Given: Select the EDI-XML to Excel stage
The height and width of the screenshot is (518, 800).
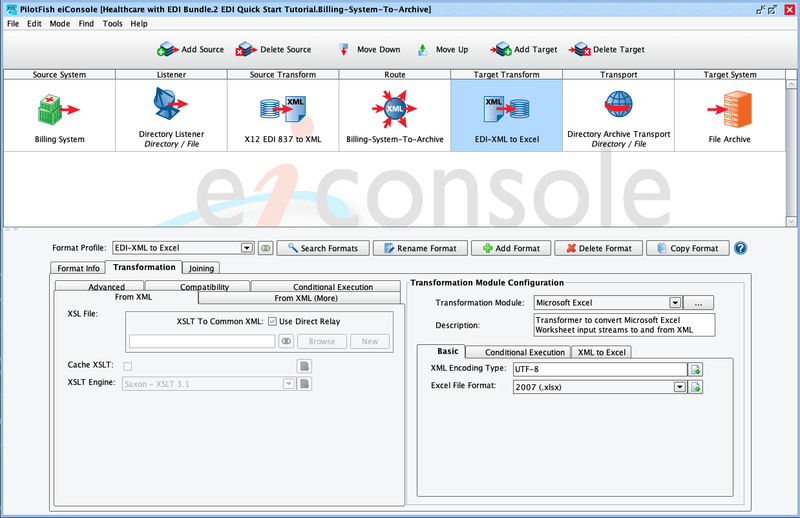Looking at the screenshot, I should 507,116.
